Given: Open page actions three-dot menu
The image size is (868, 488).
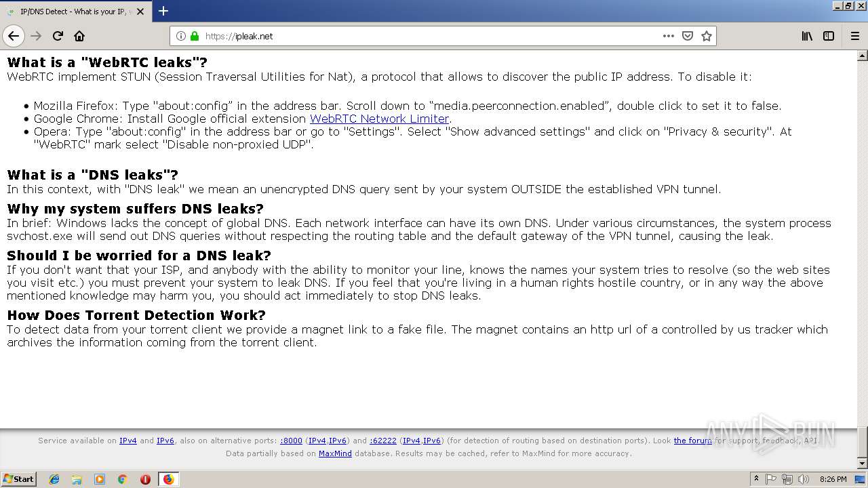Looking at the screenshot, I should pos(669,36).
